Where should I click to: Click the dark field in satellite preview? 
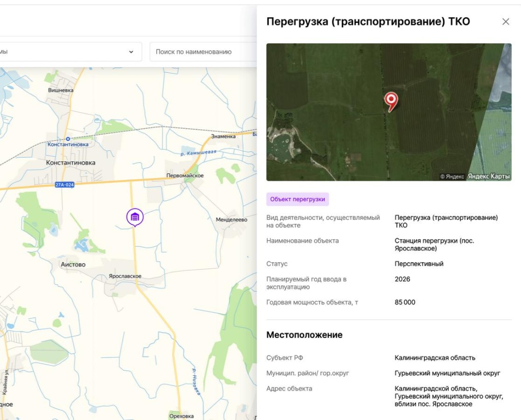[x=422, y=122]
